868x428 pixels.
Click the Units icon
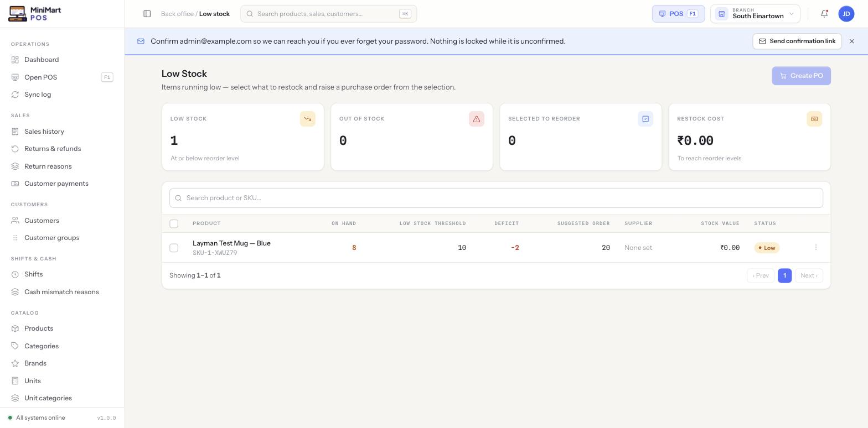tap(15, 381)
